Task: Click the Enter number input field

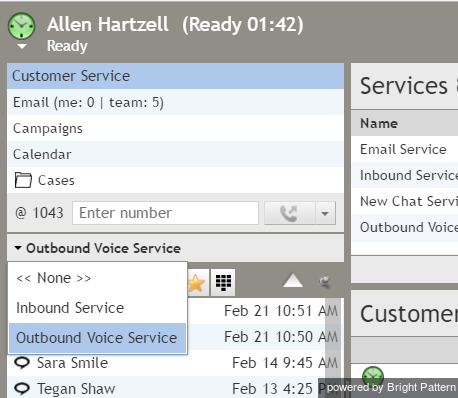Action: pyautogui.click(x=165, y=213)
